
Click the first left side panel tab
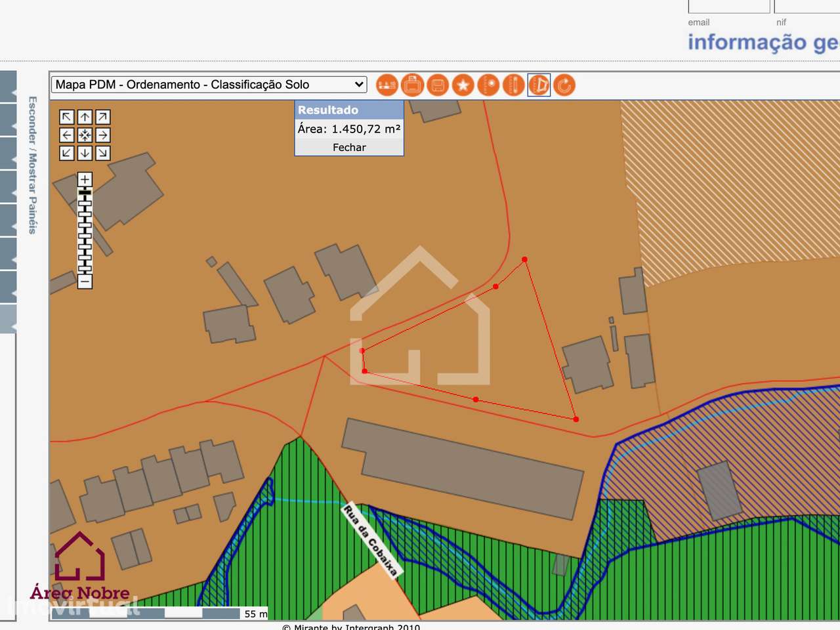pos(8,86)
